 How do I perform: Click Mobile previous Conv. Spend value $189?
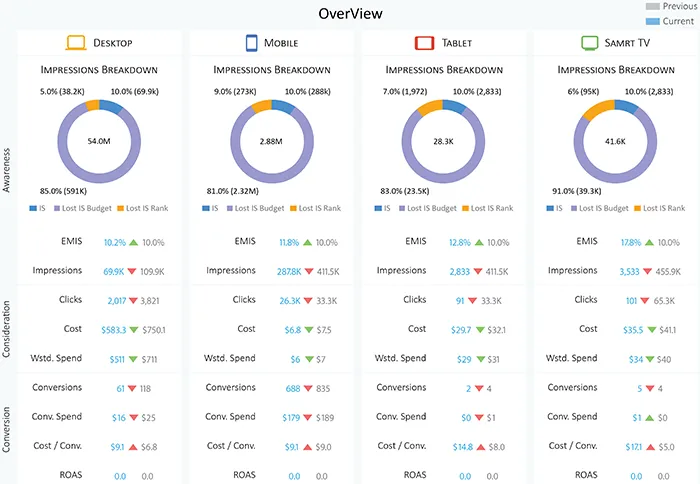325,418
